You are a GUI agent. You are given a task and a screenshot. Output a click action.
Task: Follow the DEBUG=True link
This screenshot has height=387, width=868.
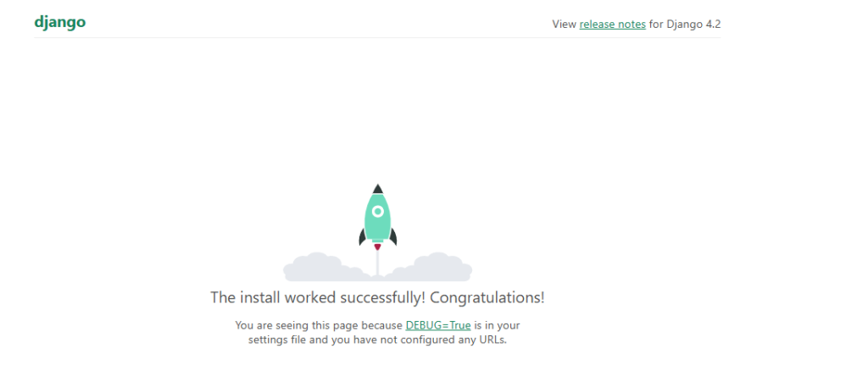click(x=437, y=324)
